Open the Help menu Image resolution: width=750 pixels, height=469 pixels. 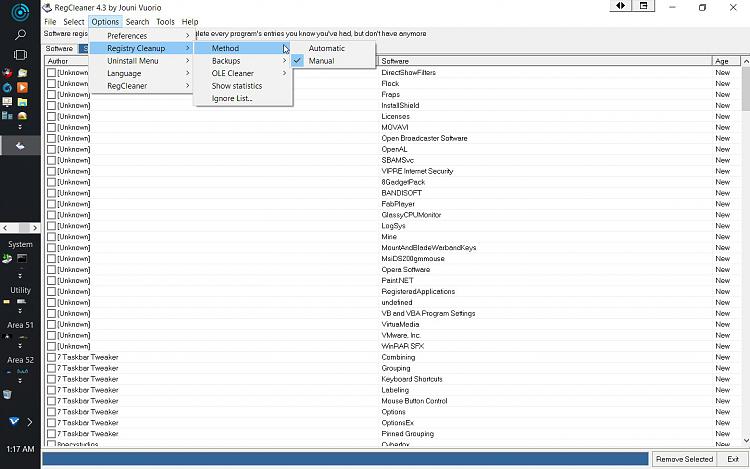point(190,22)
